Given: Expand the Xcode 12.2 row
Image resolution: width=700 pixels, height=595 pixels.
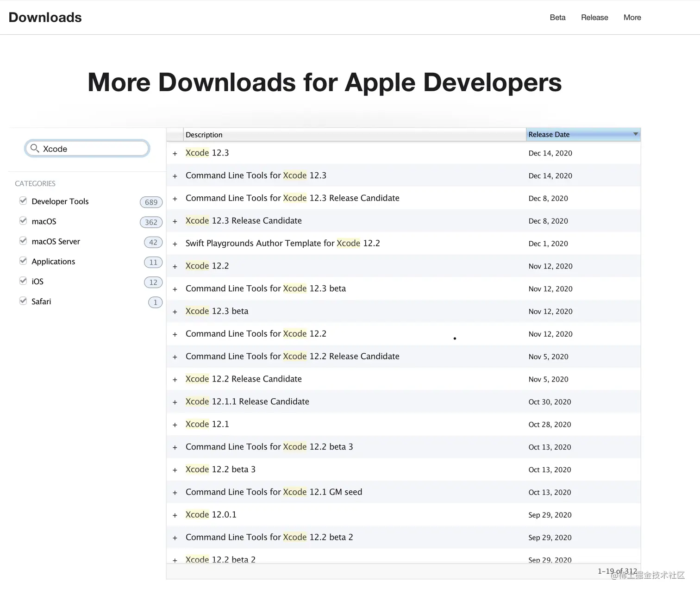Looking at the screenshot, I should coord(175,267).
